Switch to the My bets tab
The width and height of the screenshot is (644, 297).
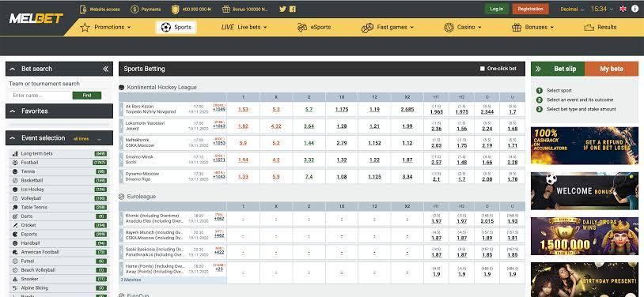coord(612,69)
